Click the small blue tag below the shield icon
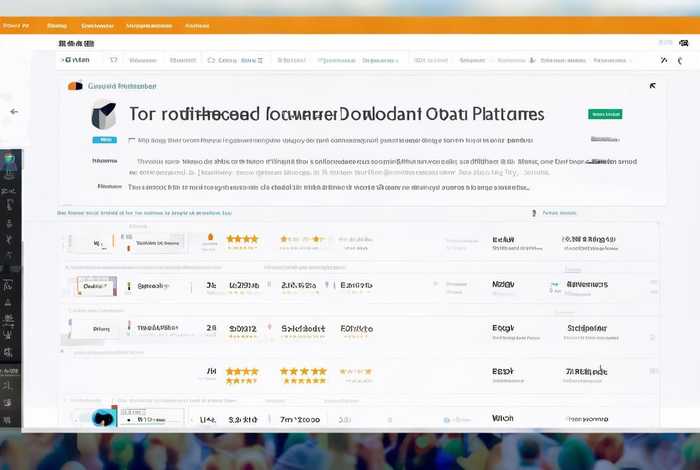 (104, 140)
